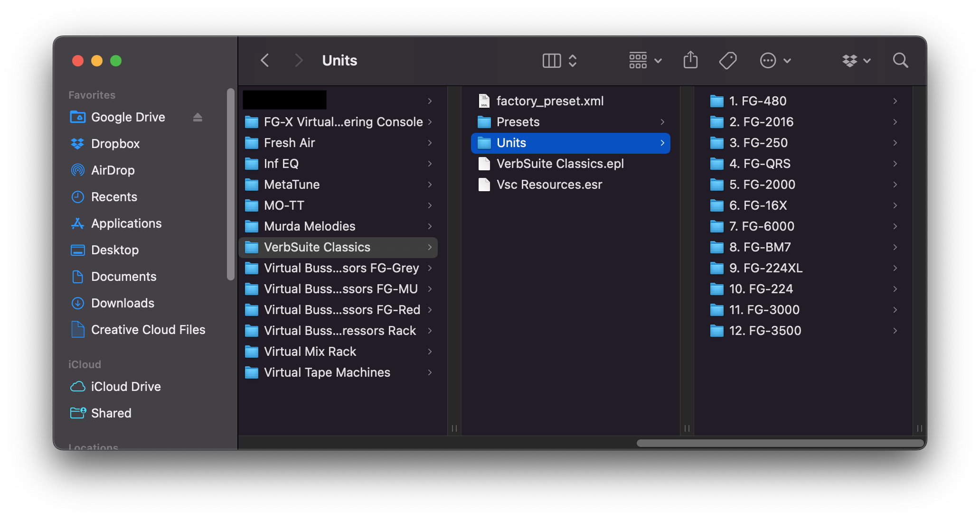Expand the Presets folder chevron
This screenshot has width=980, height=520.
pyautogui.click(x=662, y=122)
